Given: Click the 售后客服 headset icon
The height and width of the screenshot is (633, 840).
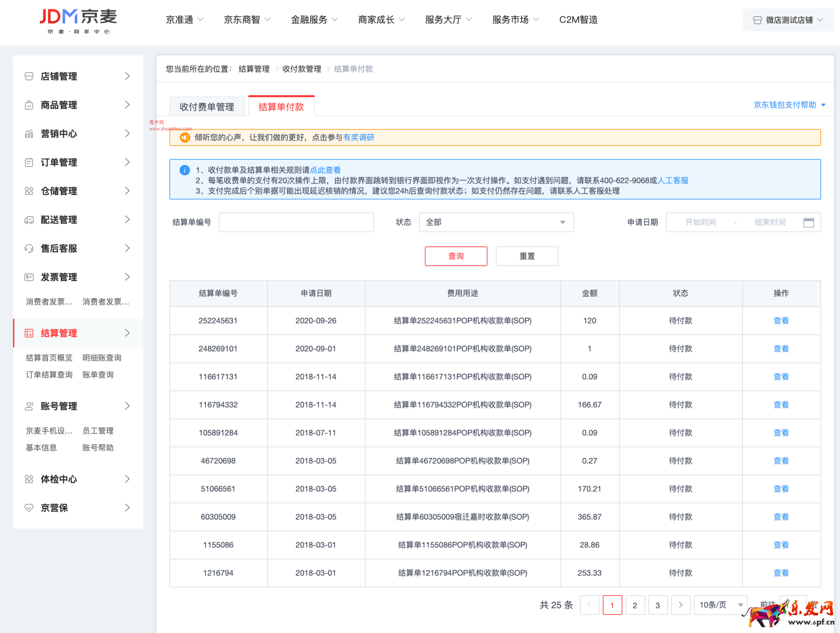Looking at the screenshot, I should (x=29, y=248).
